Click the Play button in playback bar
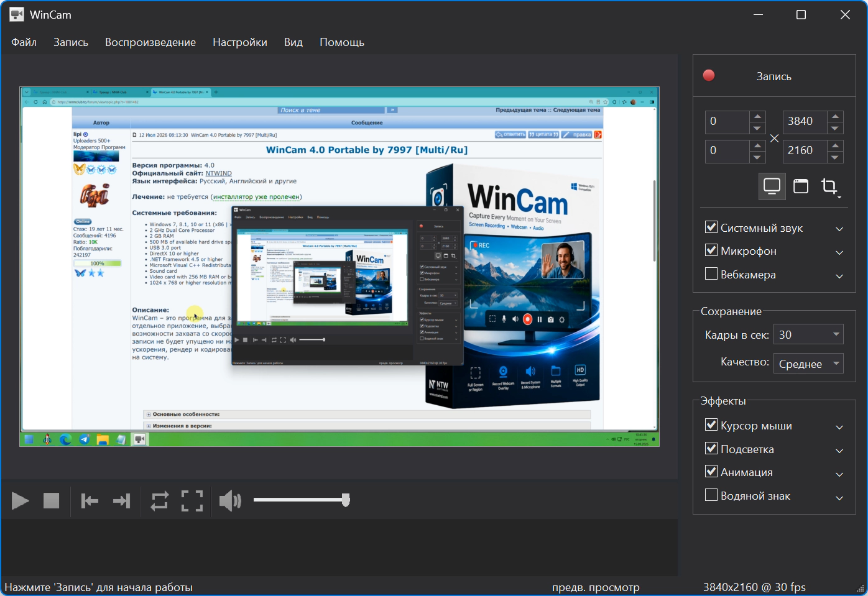Screen dimensions: 868x596 (21, 501)
